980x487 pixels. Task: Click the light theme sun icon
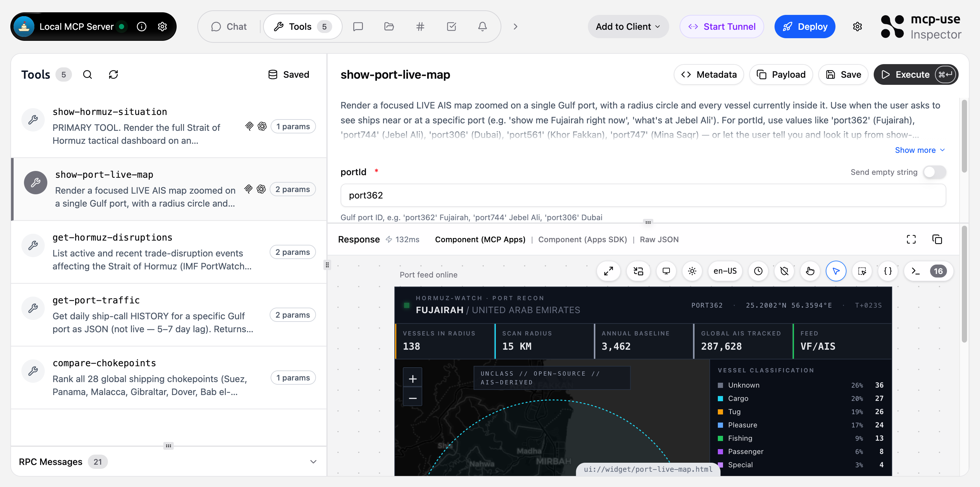click(692, 271)
